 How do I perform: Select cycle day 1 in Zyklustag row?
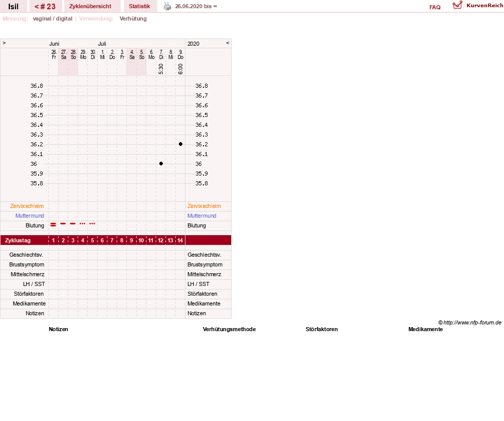pos(53,240)
